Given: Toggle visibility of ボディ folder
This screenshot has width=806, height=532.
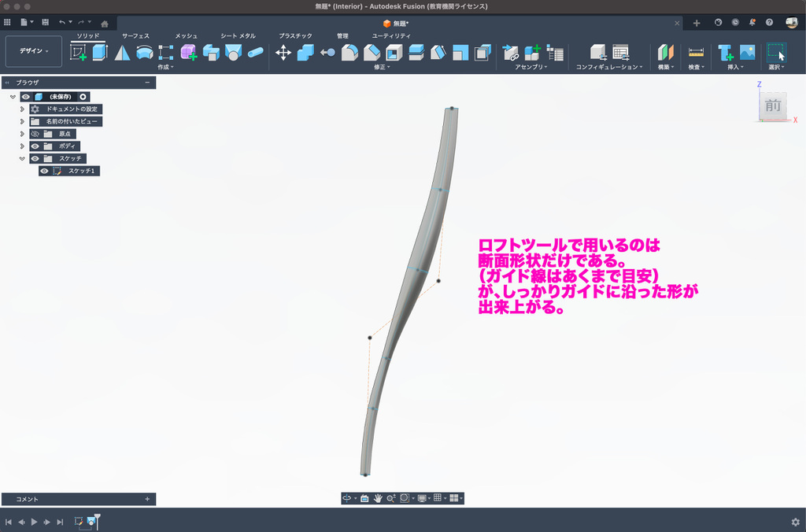Looking at the screenshot, I should tap(35, 146).
